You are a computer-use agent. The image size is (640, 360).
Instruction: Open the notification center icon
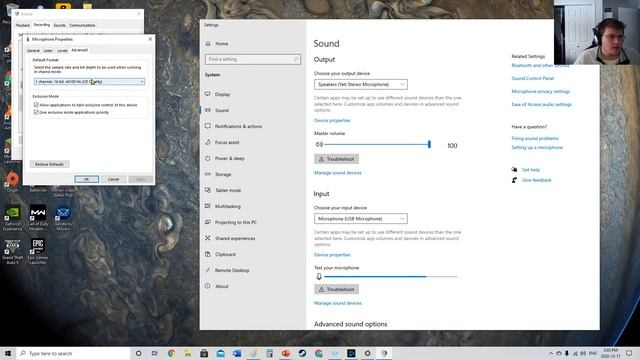[629, 353]
